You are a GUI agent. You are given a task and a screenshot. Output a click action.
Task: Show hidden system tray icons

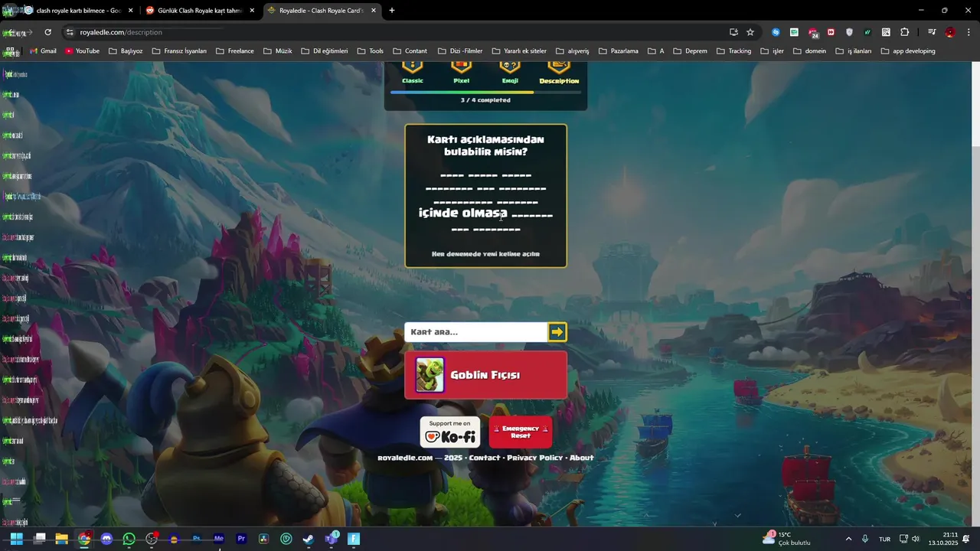(848, 539)
